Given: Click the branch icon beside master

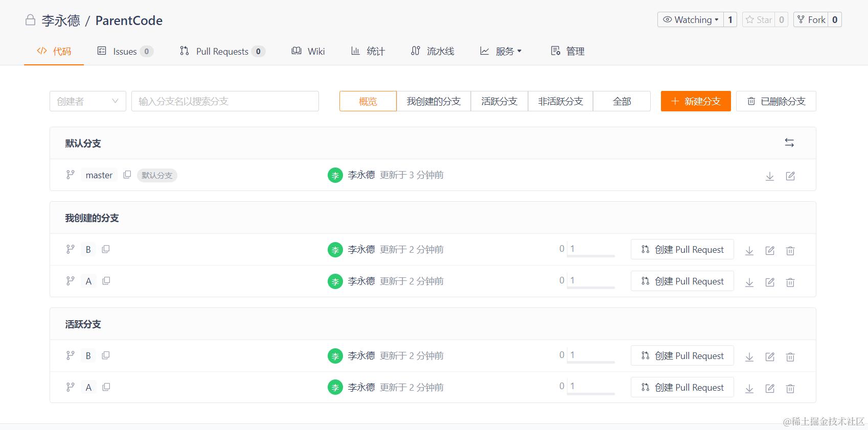Looking at the screenshot, I should [x=71, y=175].
